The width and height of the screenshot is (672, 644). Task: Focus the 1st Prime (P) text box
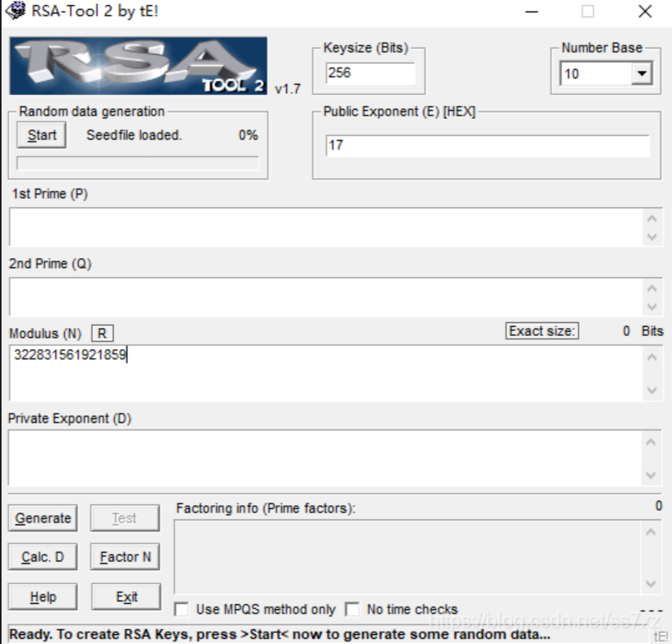pyautogui.click(x=326, y=227)
